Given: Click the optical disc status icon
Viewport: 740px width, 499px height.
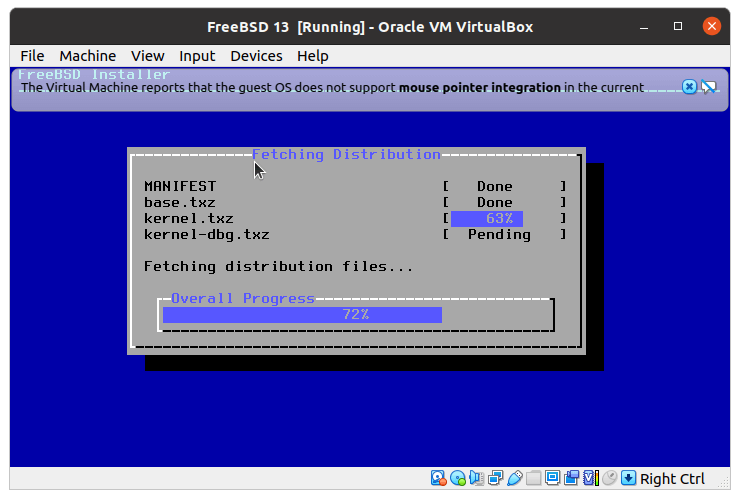Looking at the screenshot, I should [457, 478].
